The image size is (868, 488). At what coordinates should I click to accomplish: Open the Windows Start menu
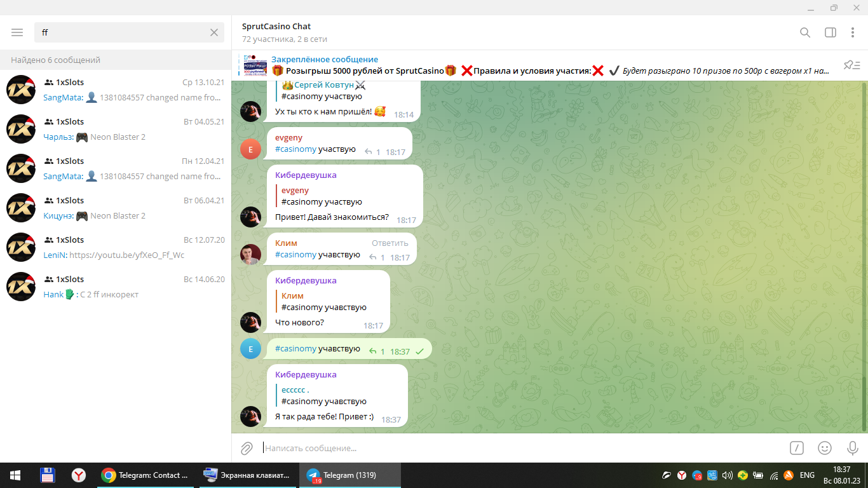pos(15,475)
